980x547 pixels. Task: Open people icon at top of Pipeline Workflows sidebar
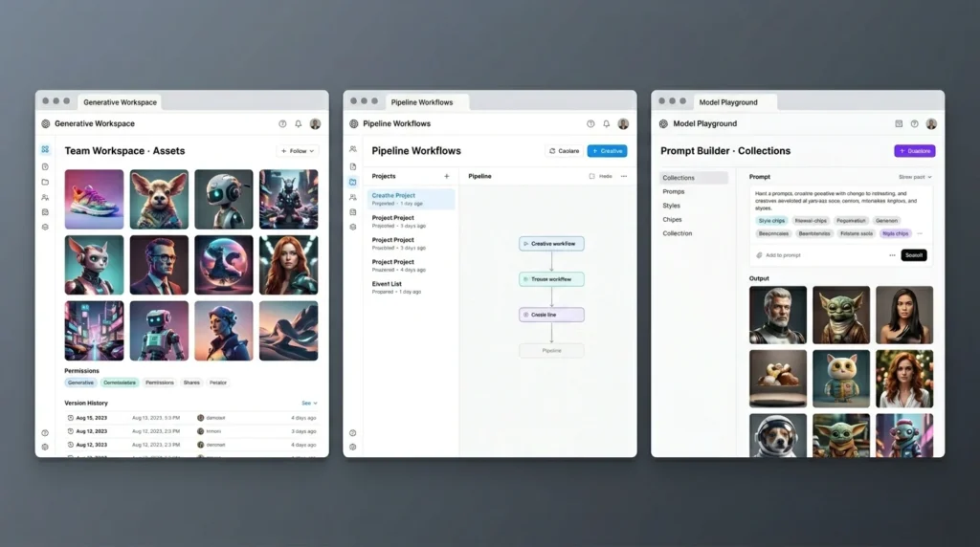tap(353, 149)
